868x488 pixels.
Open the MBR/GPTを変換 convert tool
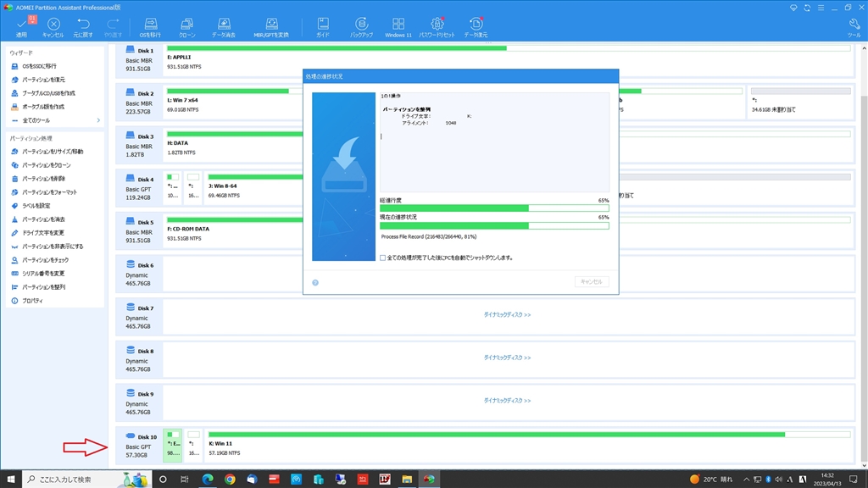pyautogui.click(x=271, y=27)
